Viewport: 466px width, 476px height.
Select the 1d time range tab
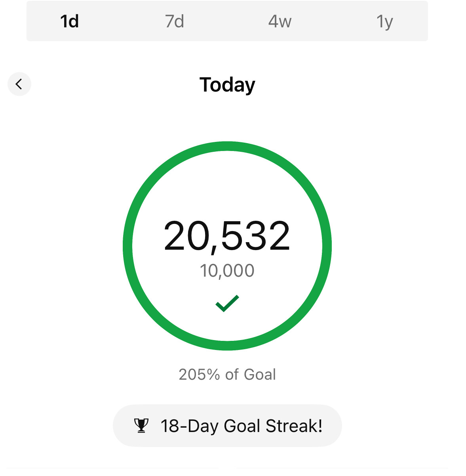coord(69,21)
